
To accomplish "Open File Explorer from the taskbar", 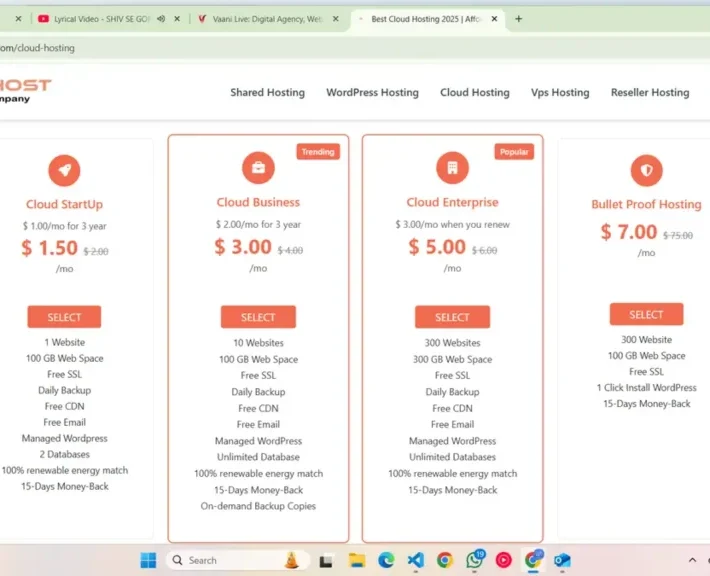I will tap(357, 560).
